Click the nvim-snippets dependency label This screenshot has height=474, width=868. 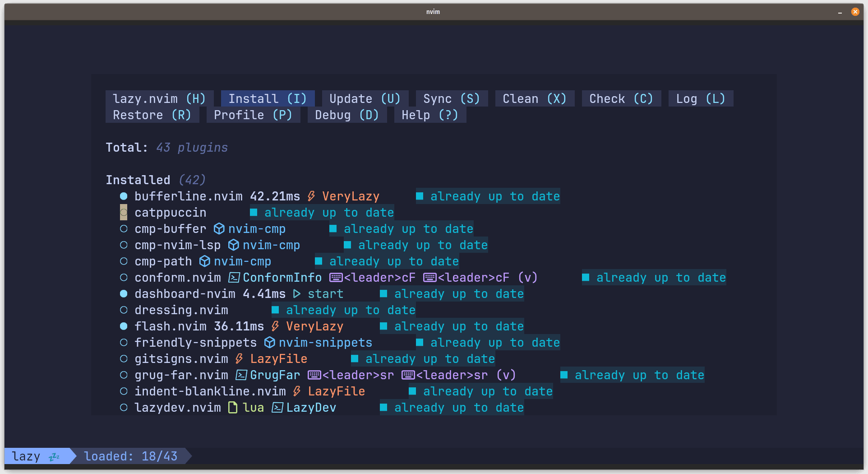[325, 342]
